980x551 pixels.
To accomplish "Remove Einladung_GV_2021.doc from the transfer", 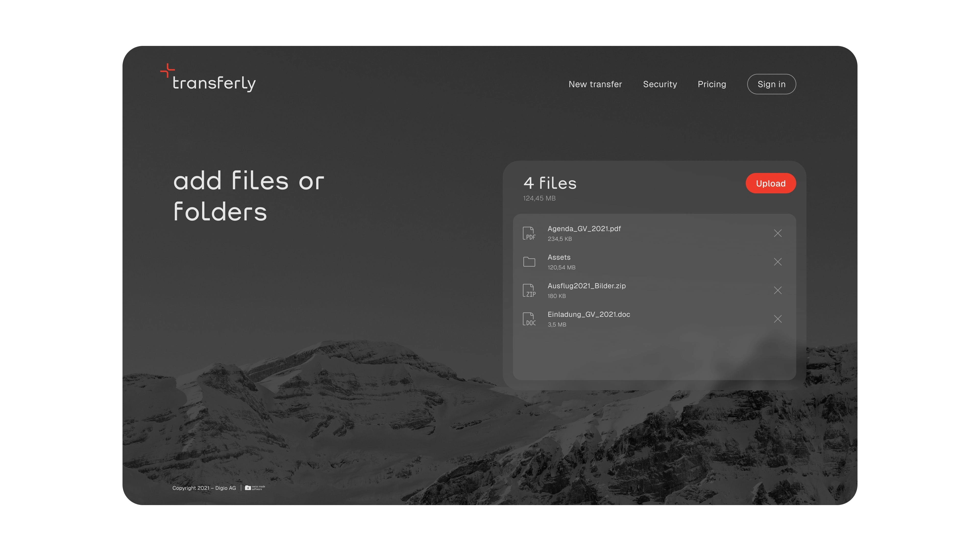I will pyautogui.click(x=778, y=319).
